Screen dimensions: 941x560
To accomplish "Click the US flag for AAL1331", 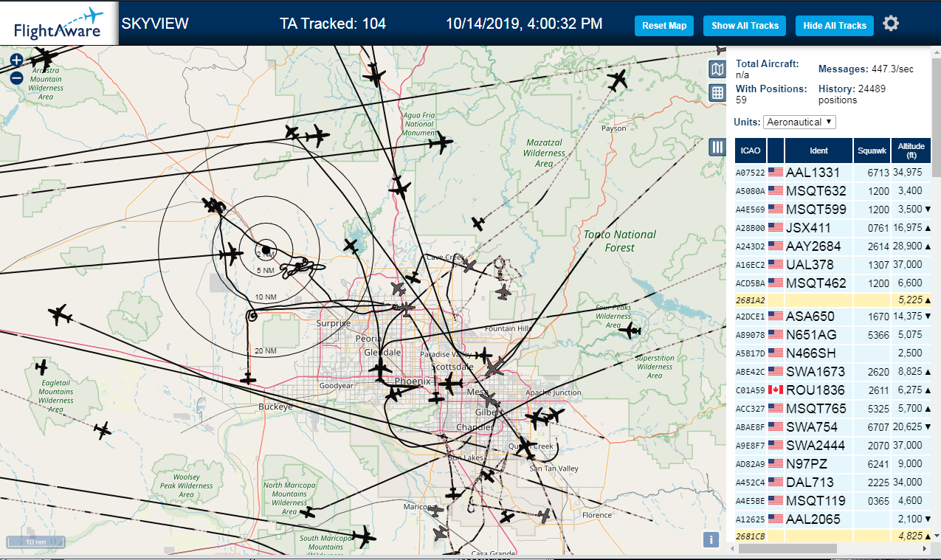I will click(776, 172).
